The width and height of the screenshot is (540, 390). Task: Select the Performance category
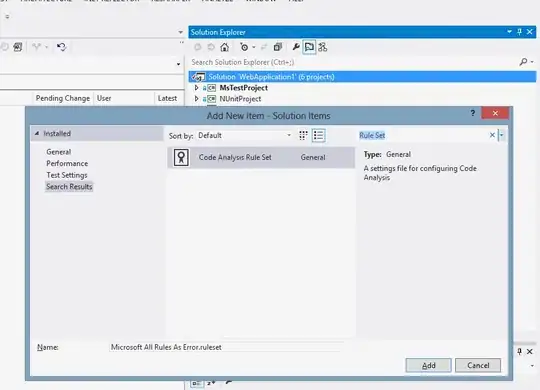click(67, 164)
